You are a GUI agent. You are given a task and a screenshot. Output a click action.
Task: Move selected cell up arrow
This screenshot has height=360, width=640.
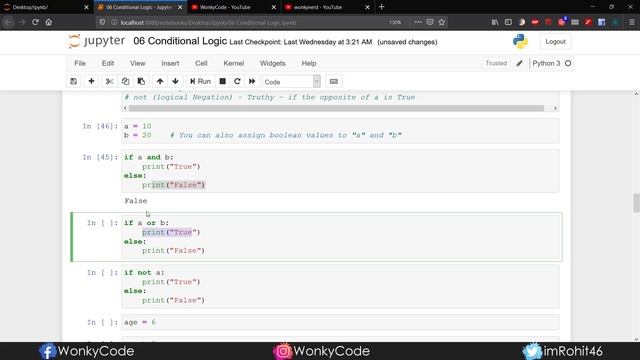coord(160,81)
